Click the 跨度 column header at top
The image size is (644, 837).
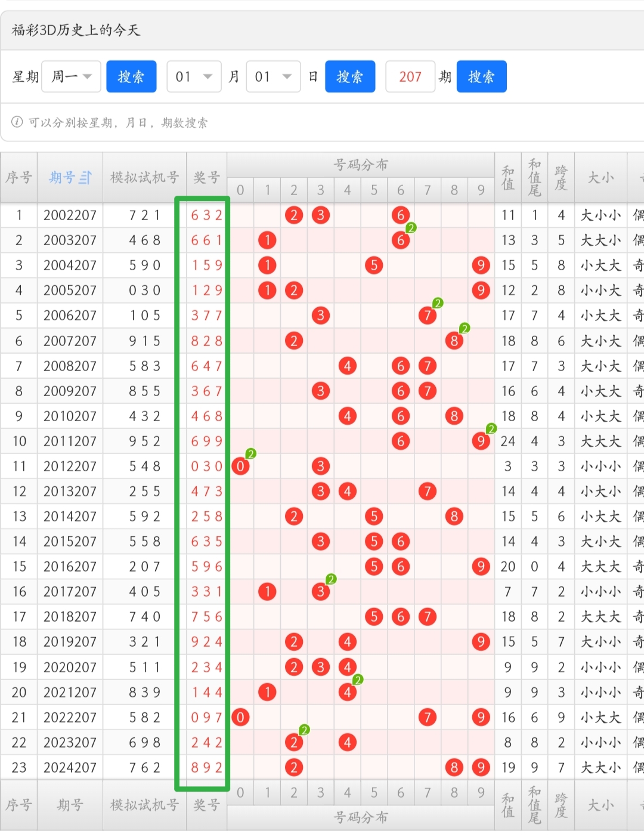click(x=561, y=177)
